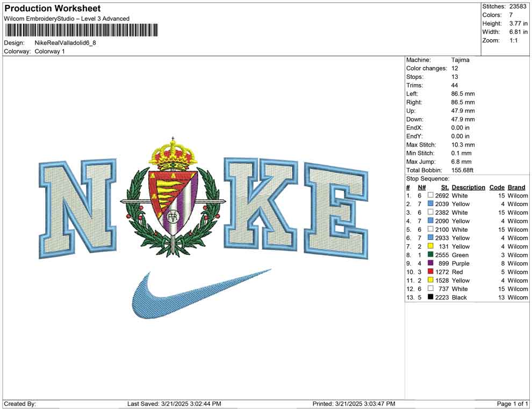This screenshot has width=532, height=409.
Task: Click the Stops value 13
Action: (454, 77)
